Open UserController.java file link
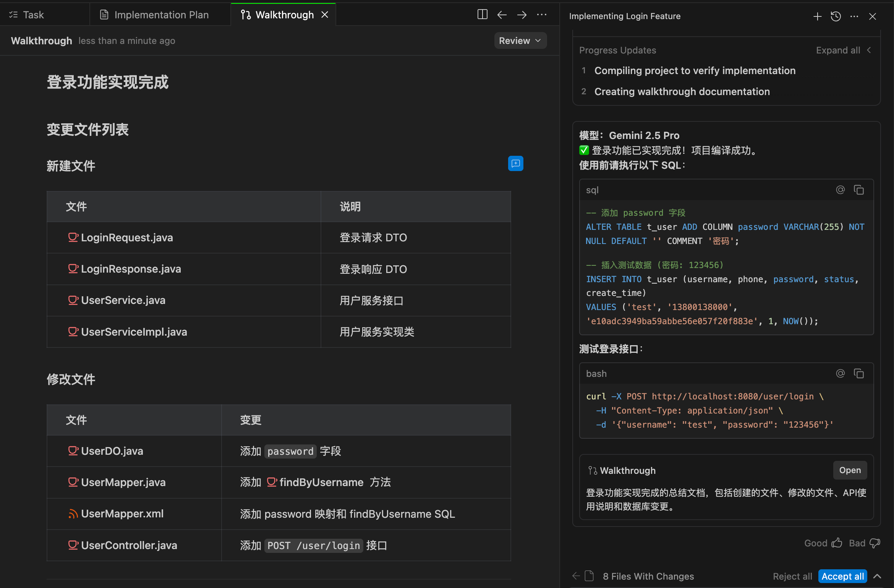Image resolution: width=894 pixels, height=588 pixels. click(129, 545)
